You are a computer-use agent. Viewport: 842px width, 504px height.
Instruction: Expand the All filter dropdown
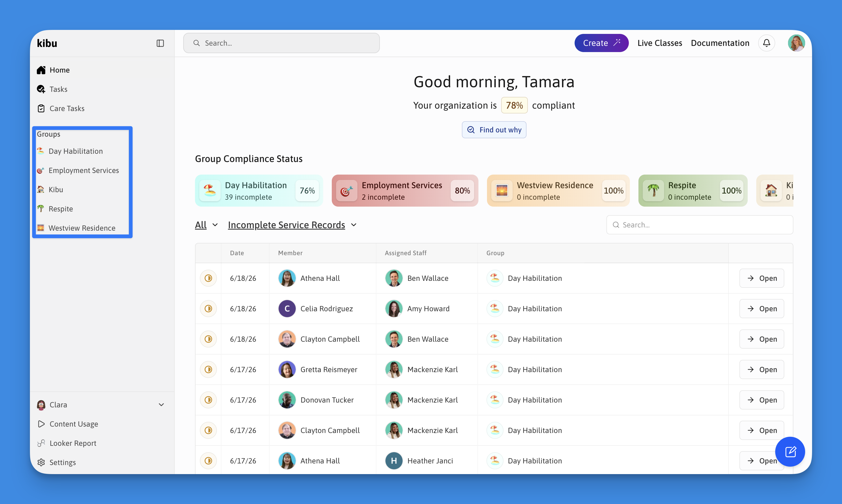click(x=206, y=225)
